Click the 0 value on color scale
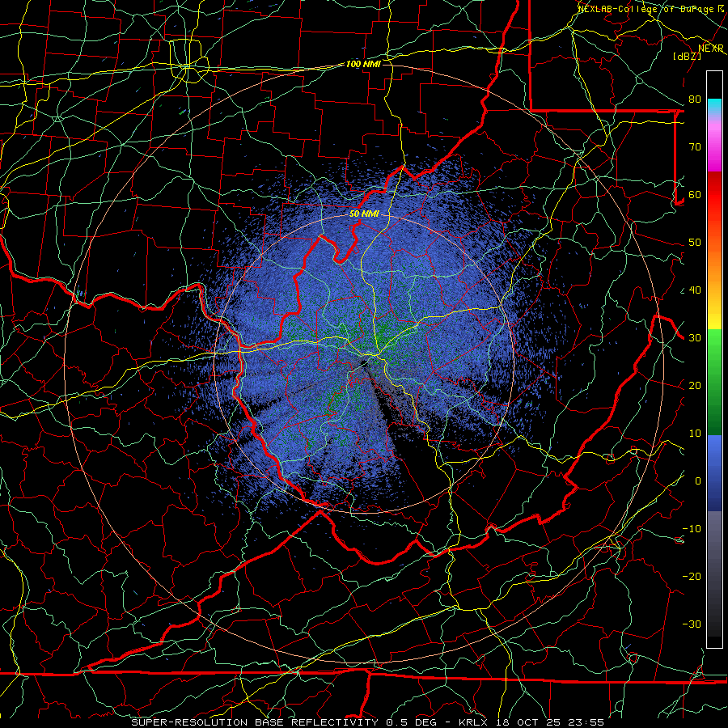The width and height of the screenshot is (728, 728). pyautogui.click(x=698, y=481)
